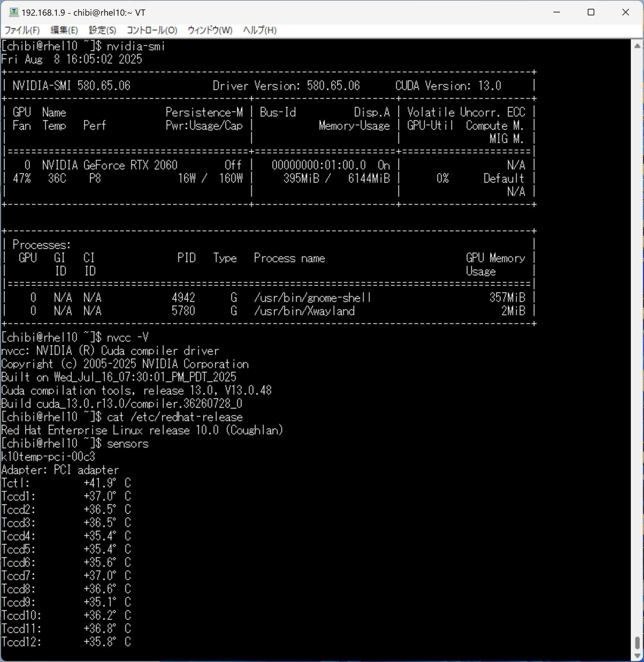Minimize the terminal window
The width and height of the screenshot is (644, 662).
coord(556,12)
